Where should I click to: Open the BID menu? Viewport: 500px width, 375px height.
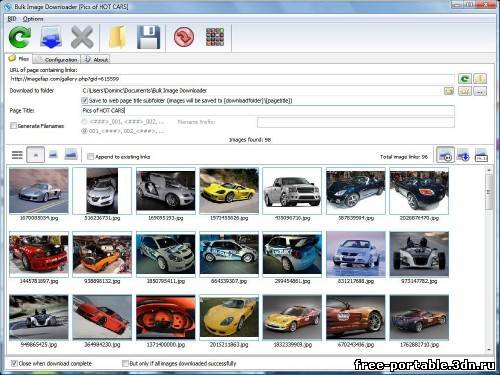coord(12,19)
